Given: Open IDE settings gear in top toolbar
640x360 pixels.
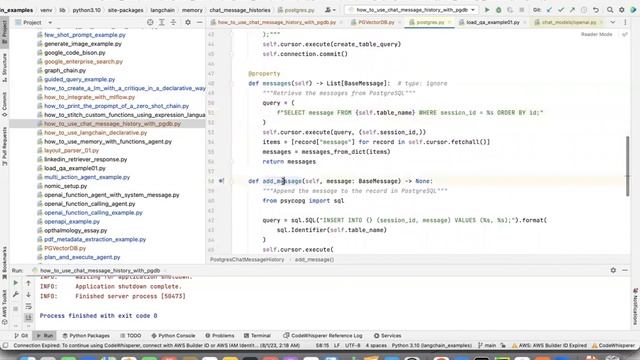Looking at the screenshot, I should click(622, 10).
